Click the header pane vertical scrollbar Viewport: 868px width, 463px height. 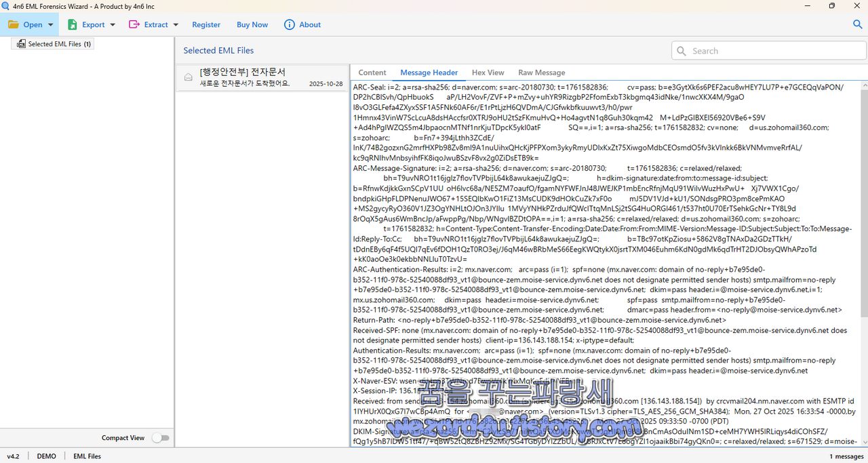[x=863, y=203]
